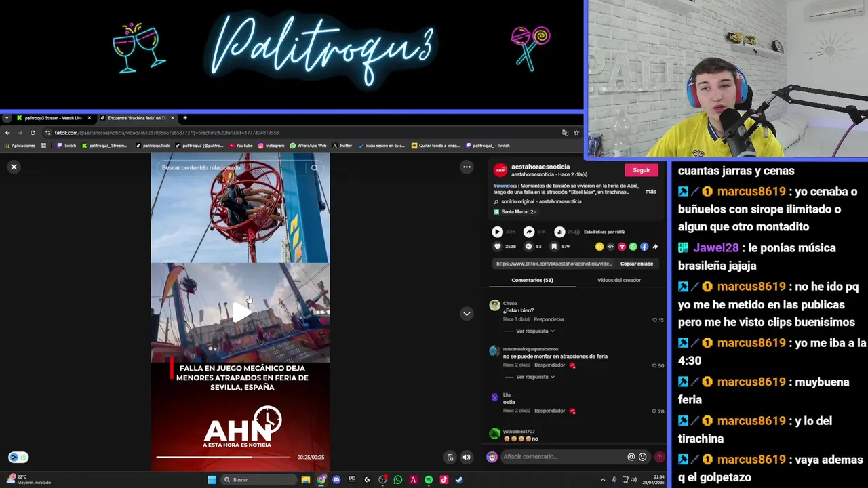The height and width of the screenshot is (488, 868).
Task: Seek the video progress bar
Action: click(223, 457)
